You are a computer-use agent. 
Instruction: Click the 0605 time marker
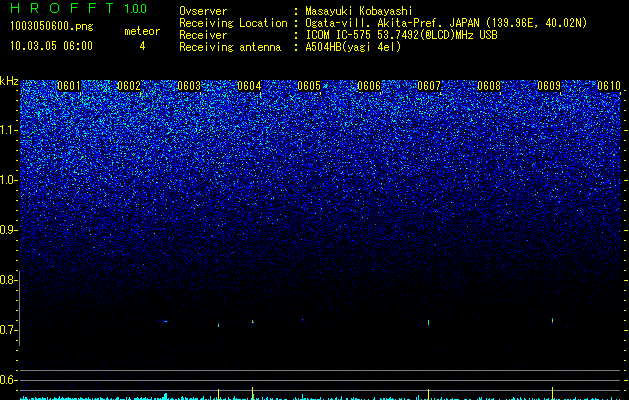pos(309,86)
